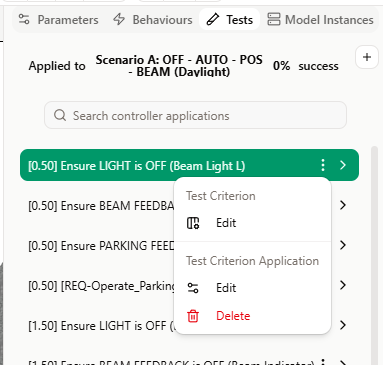Choose Edit under Test Criterion

[252, 223]
